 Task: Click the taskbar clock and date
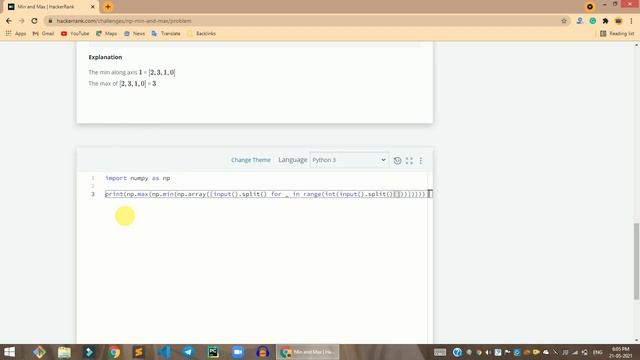point(621,352)
